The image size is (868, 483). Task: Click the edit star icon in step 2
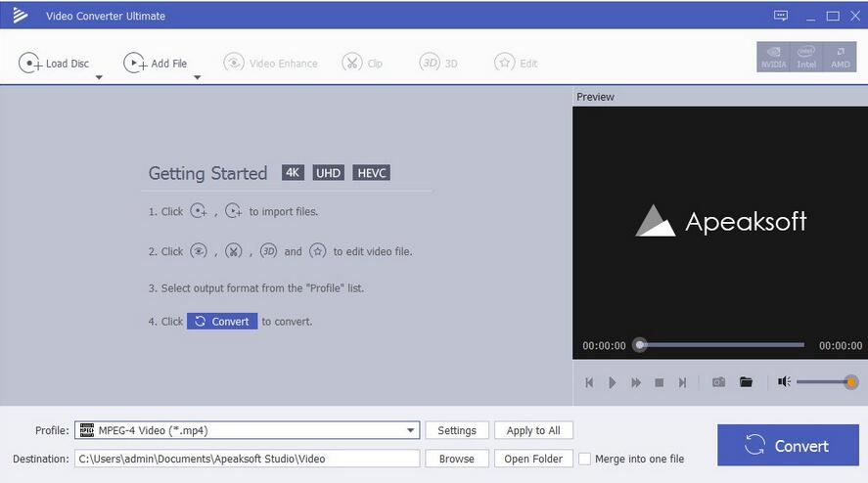click(318, 251)
